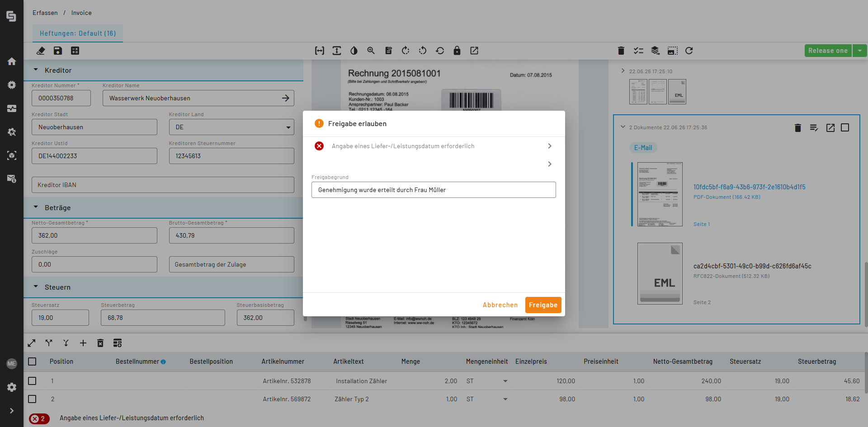
Task: Open the Erfassen breadcrumb
Action: (45, 13)
